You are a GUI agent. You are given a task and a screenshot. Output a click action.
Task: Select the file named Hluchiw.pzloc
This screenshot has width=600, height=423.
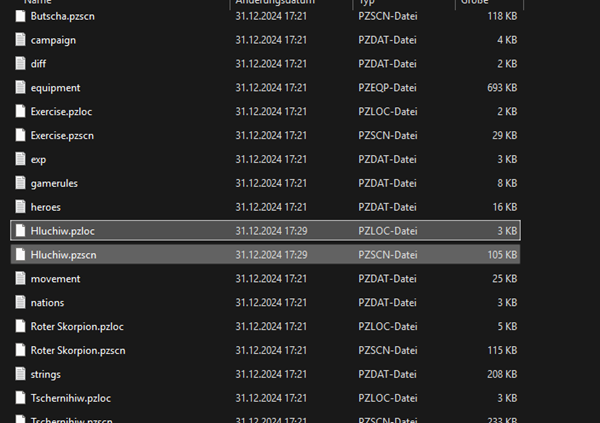tap(62, 231)
